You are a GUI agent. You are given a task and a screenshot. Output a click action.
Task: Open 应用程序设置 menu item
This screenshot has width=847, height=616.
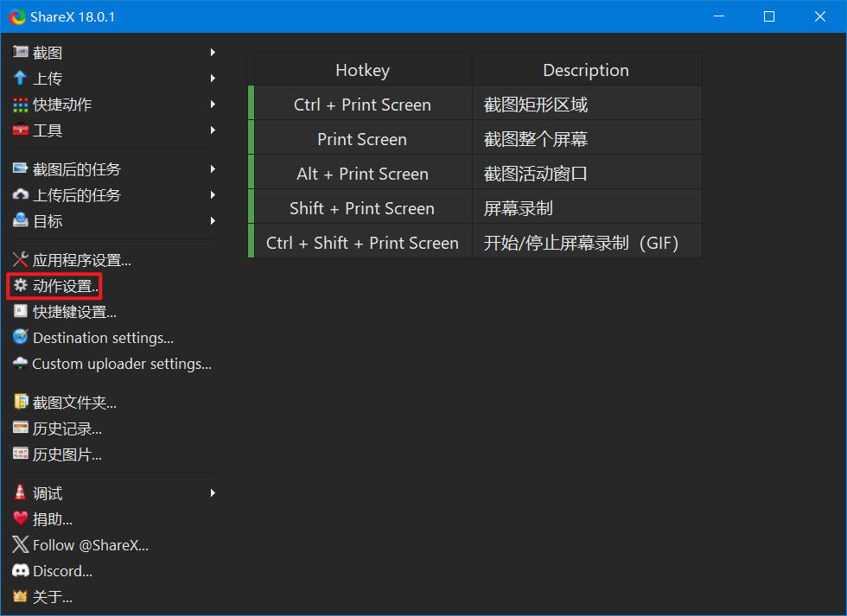click(x=81, y=260)
